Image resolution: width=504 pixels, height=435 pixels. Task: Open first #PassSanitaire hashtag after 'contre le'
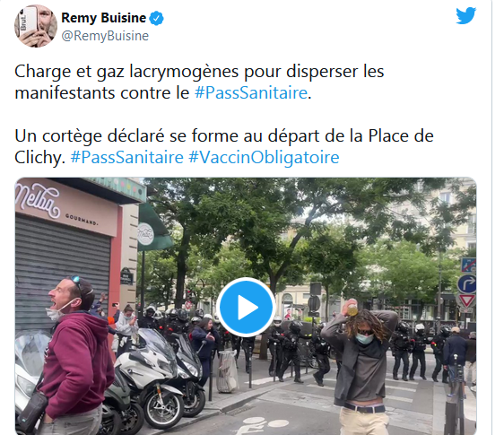(x=251, y=93)
